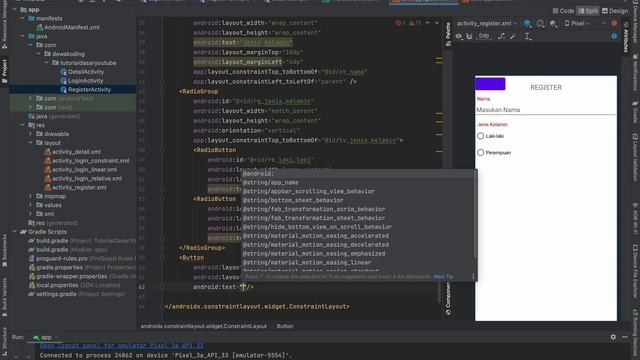Click the Button breadcrumb at the editor bottom
Screen dimensions: 640x360
tap(285, 326)
